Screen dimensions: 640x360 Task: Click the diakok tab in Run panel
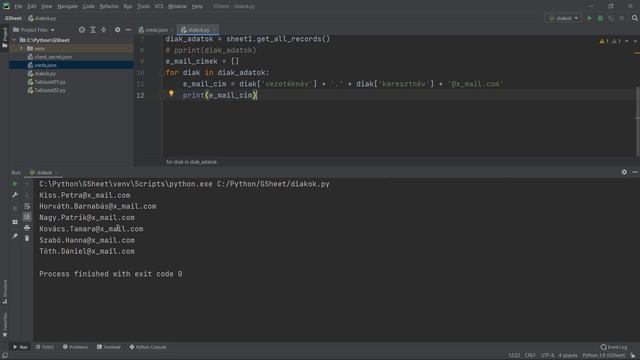44,172
